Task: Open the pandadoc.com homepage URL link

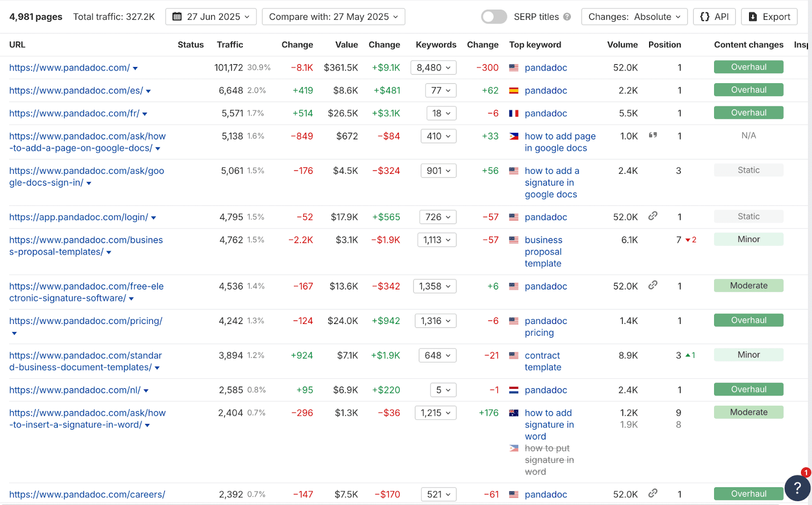Action: 70,67
